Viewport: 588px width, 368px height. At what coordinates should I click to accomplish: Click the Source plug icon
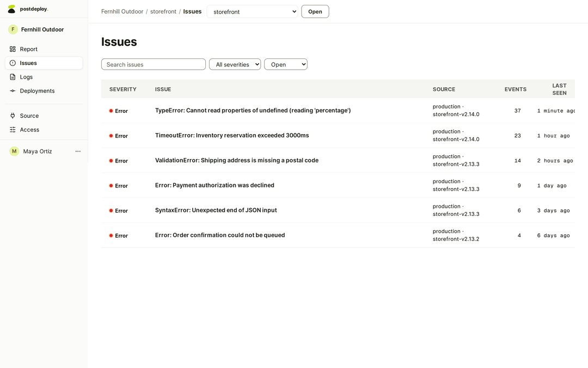(x=13, y=116)
